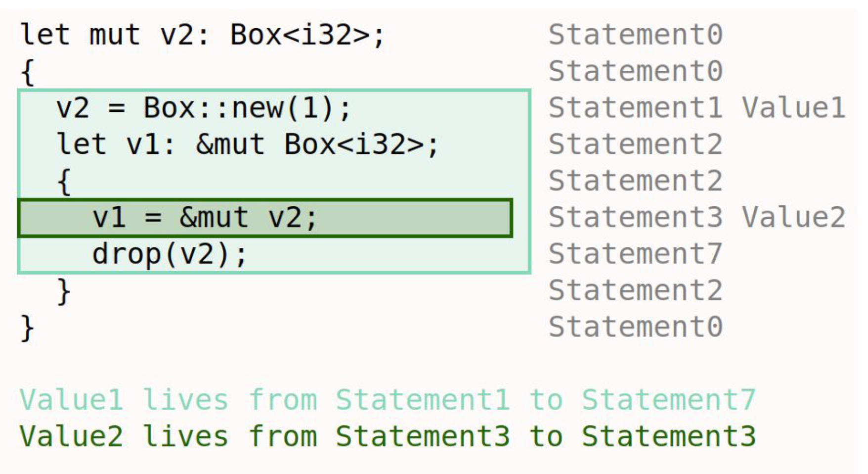Click the 'Value2 lives from Statement3 to Statement3' caption
The width and height of the screenshot is (868, 474).
pos(387,436)
